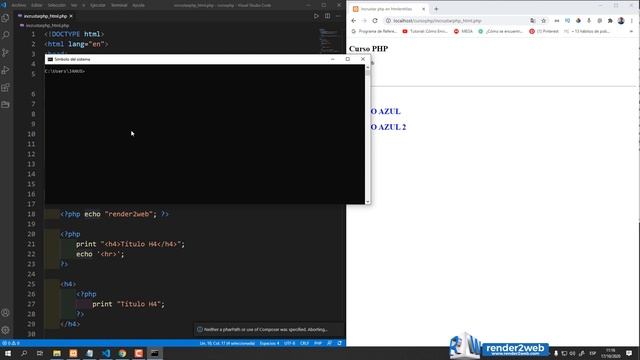The image size is (640, 360).
Task: Open the '13 hábitos de pod...' bookmark
Action: [x=587, y=31]
